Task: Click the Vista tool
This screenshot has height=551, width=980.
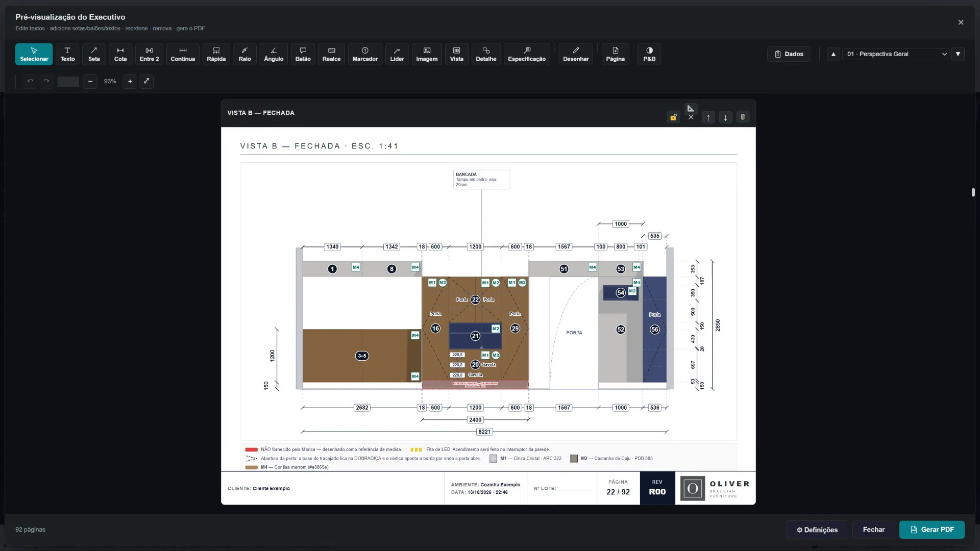Action: pos(457,54)
